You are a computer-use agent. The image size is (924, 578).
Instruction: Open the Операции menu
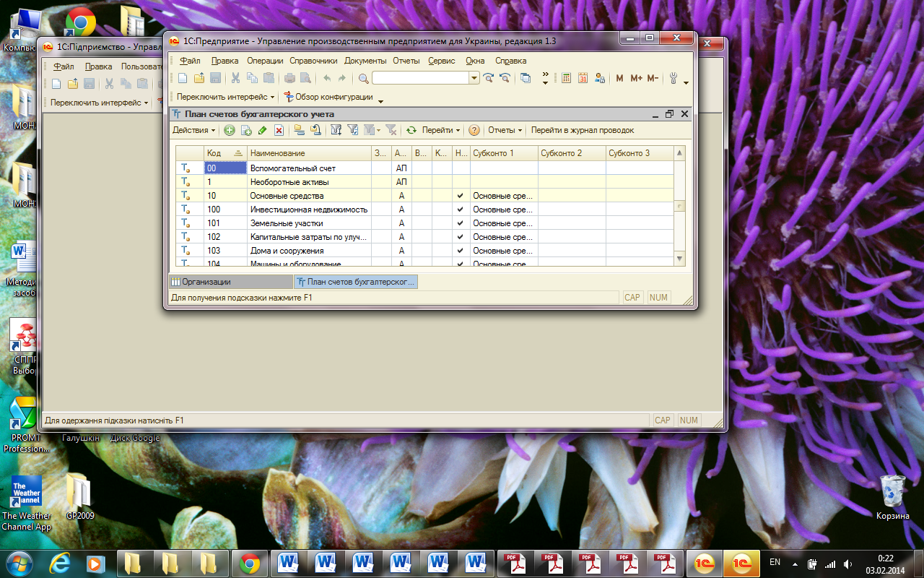tap(265, 61)
